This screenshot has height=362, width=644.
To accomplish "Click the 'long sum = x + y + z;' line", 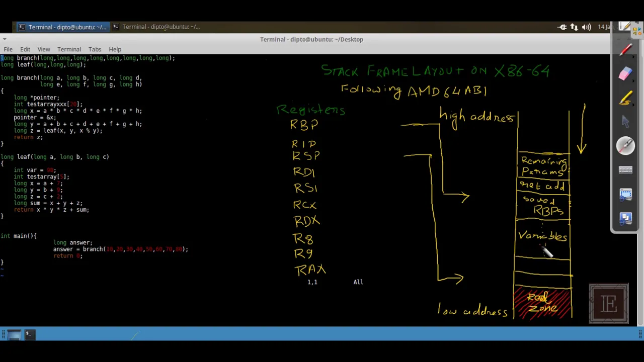I will click(48, 203).
